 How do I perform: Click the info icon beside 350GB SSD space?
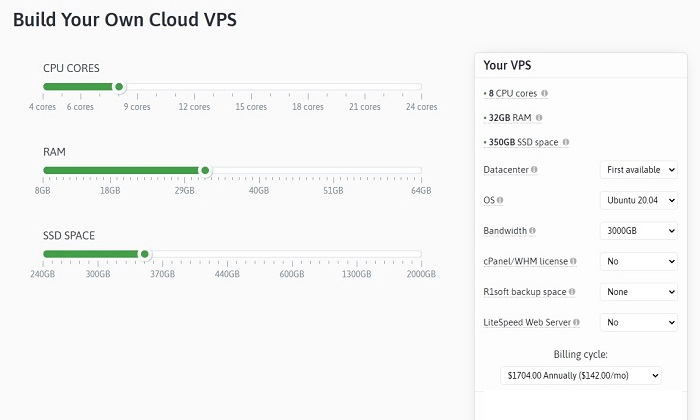coord(566,142)
